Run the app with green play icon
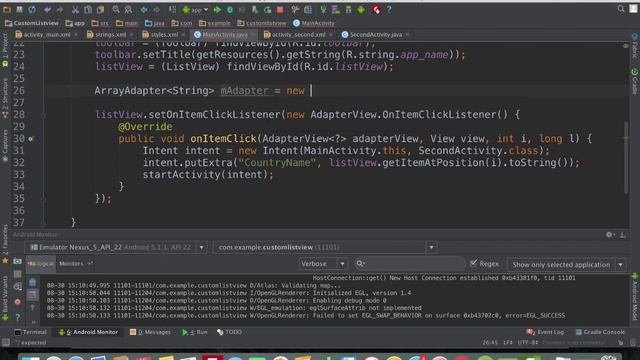 pos(218,9)
